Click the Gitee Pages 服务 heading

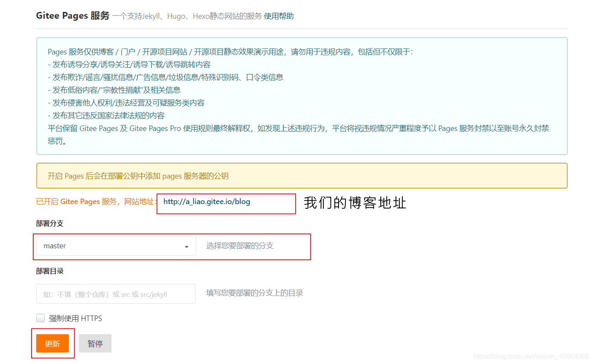(73, 16)
